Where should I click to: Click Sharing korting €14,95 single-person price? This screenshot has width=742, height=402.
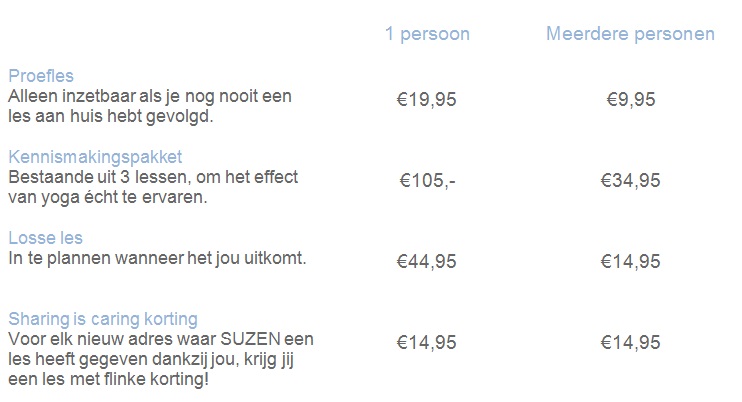426,342
